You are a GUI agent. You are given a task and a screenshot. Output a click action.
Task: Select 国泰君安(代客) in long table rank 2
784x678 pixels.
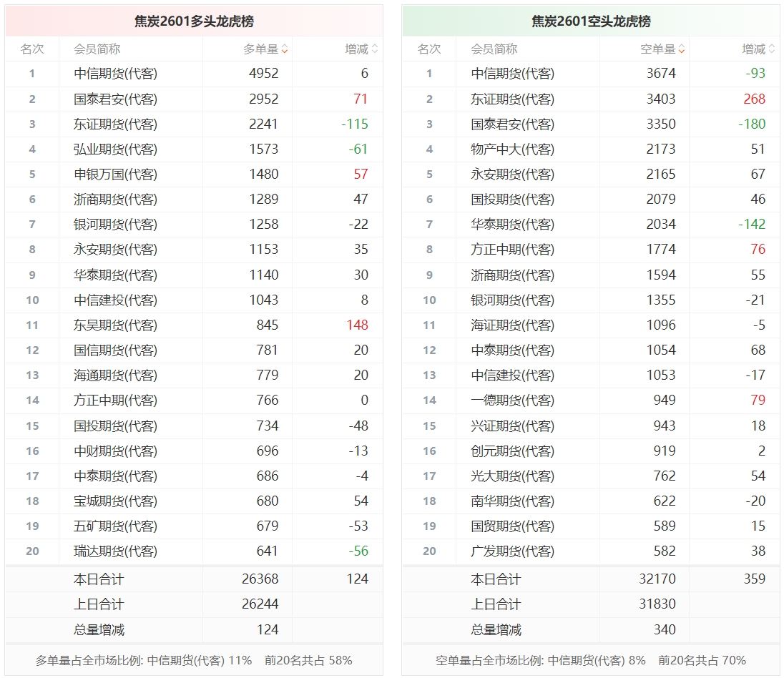point(115,99)
